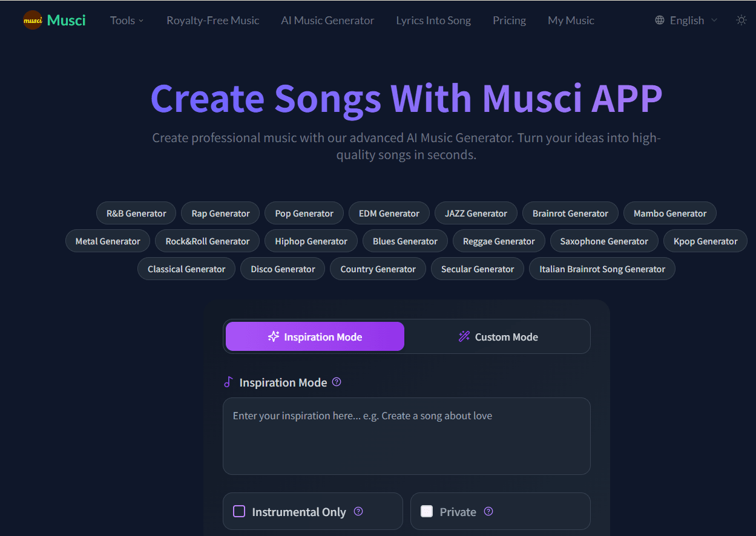This screenshot has width=756, height=536.
Task: Open AI Music Generator link
Action: (x=327, y=20)
